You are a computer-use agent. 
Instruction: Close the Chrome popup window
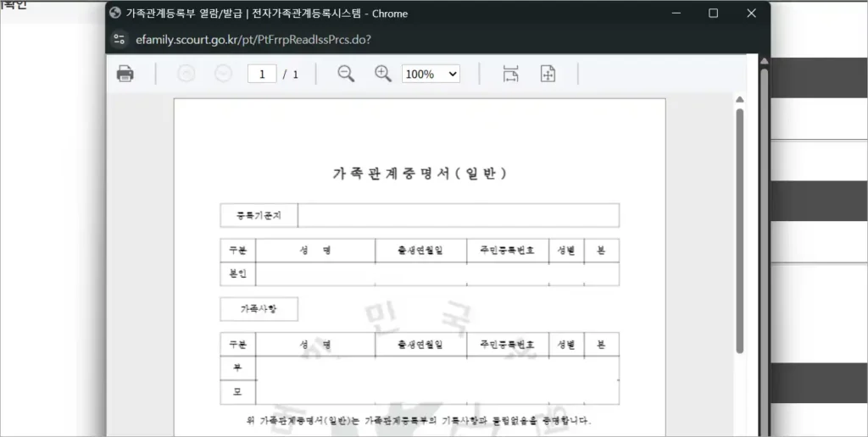751,13
